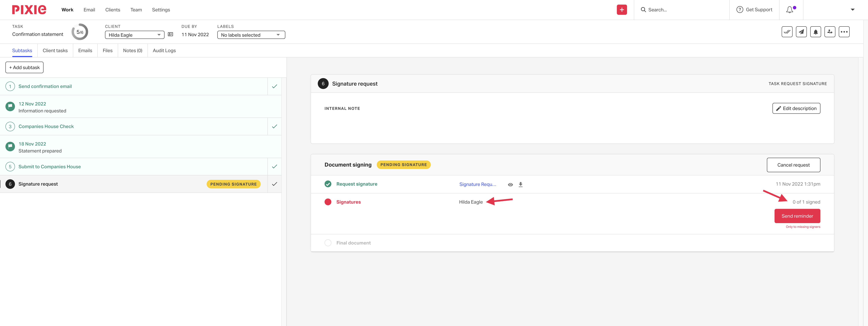868x326 pixels.
Task: Open the Clients menu
Action: [x=112, y=10]
